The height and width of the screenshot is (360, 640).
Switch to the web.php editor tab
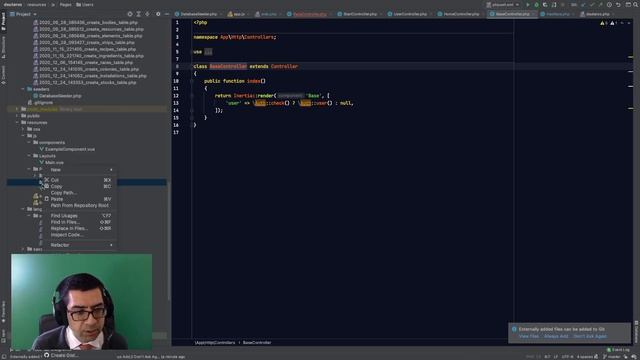(269, 14)
